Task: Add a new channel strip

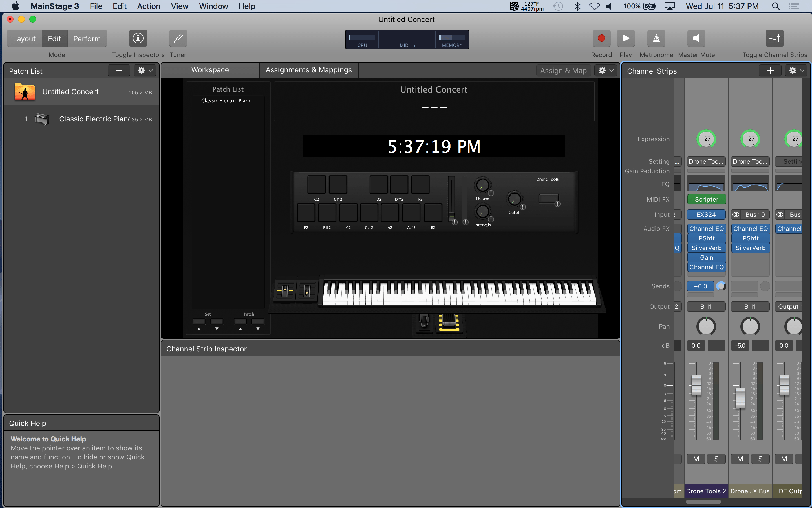Action: 770,71
